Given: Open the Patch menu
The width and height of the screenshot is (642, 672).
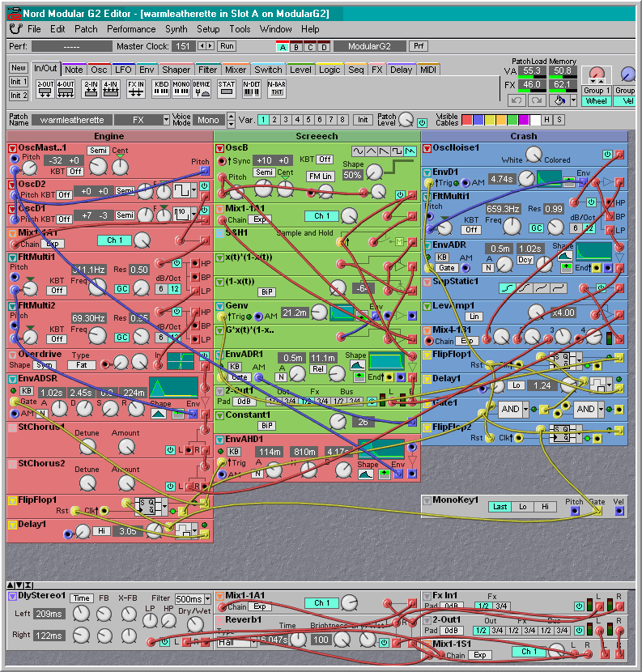Looking at the screenshot, I should click(86, 29).
